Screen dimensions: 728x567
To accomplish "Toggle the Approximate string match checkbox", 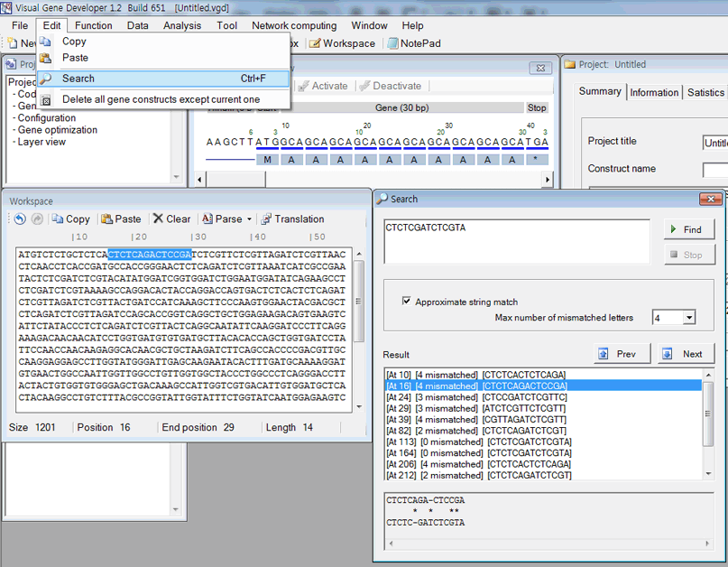I will click(x=407, y=302).
